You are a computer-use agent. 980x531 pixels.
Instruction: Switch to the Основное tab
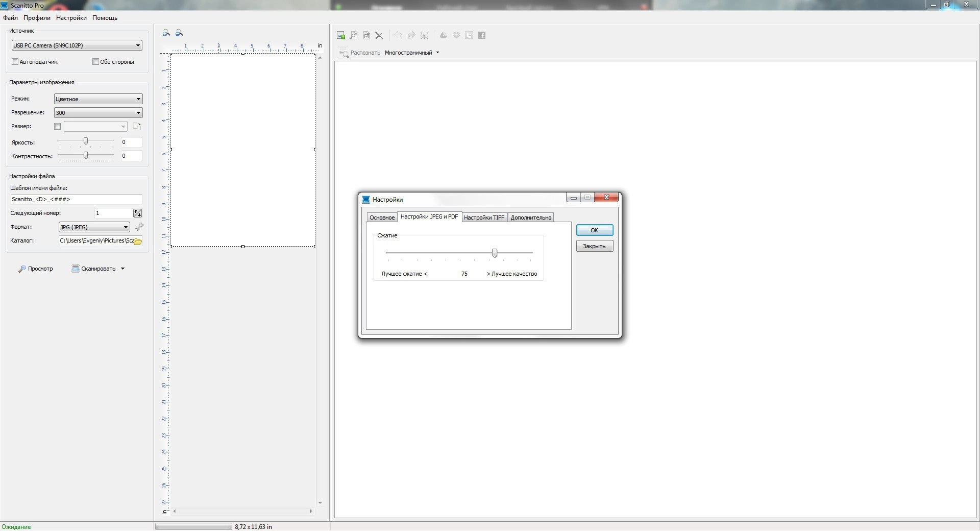382,218
